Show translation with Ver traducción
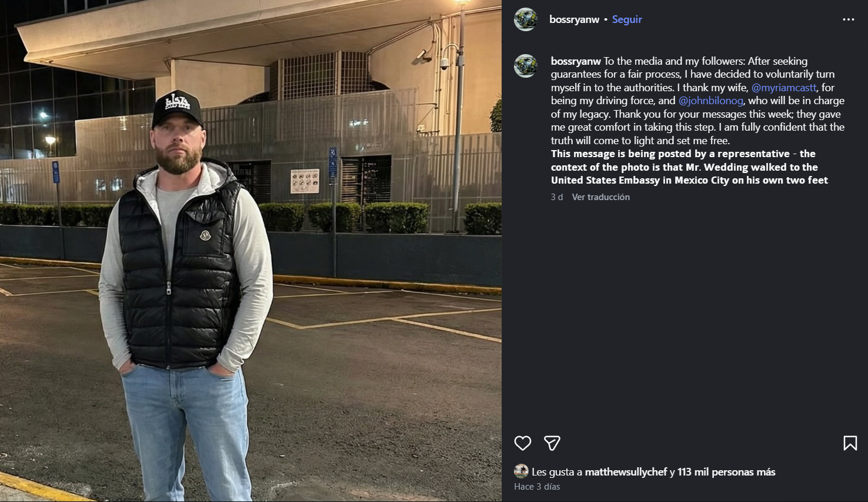This screenshot has height=502, width=868. pos(601,197)
